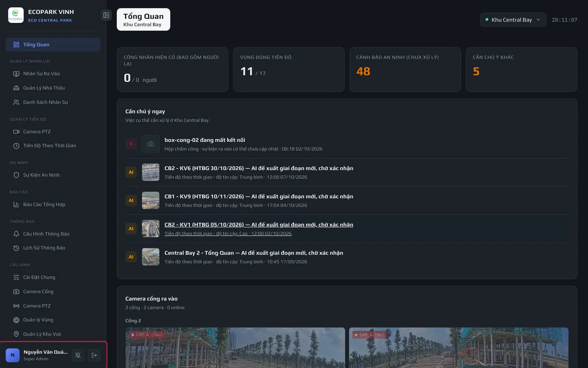This screenshot has height=368, width=588.
Task: Click the broadcast icon for Camera PTZ in Cấu Hình
Action: [x=16, y=306]
